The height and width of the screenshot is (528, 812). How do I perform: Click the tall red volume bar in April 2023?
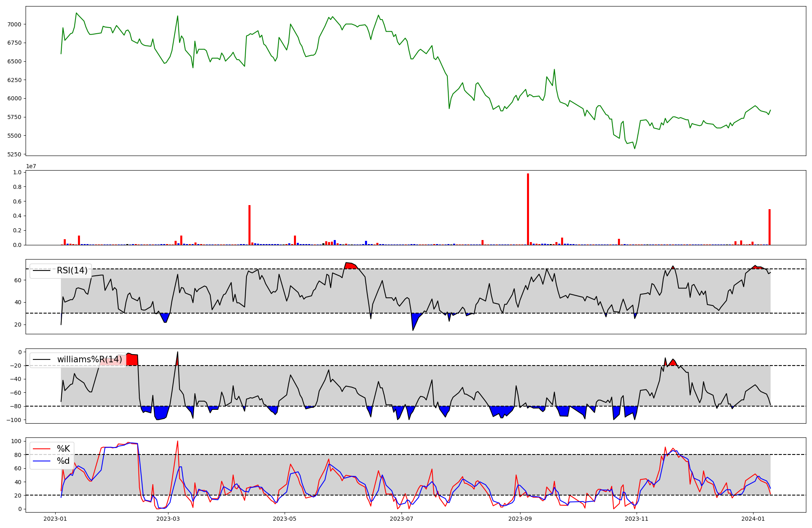click(x=249, y=225)
